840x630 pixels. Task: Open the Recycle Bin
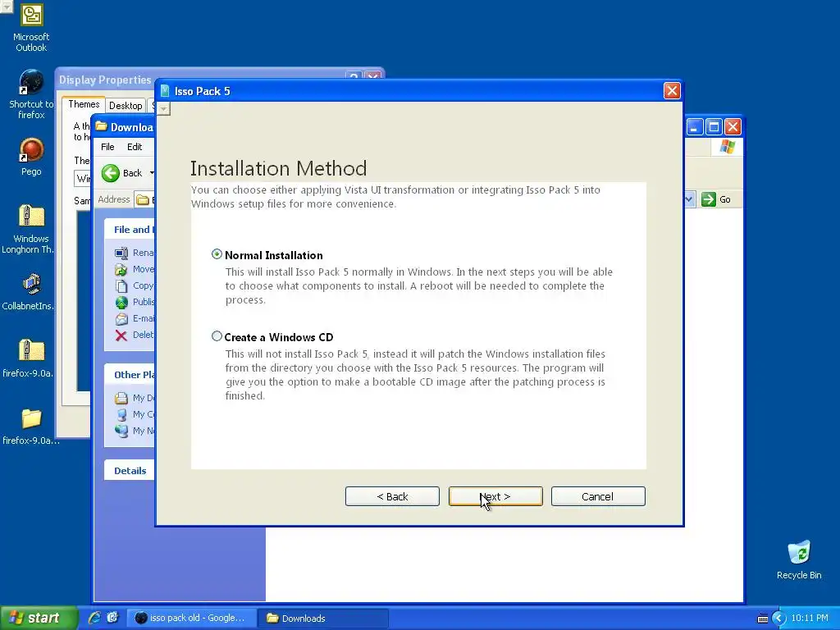tap(799, 559)
